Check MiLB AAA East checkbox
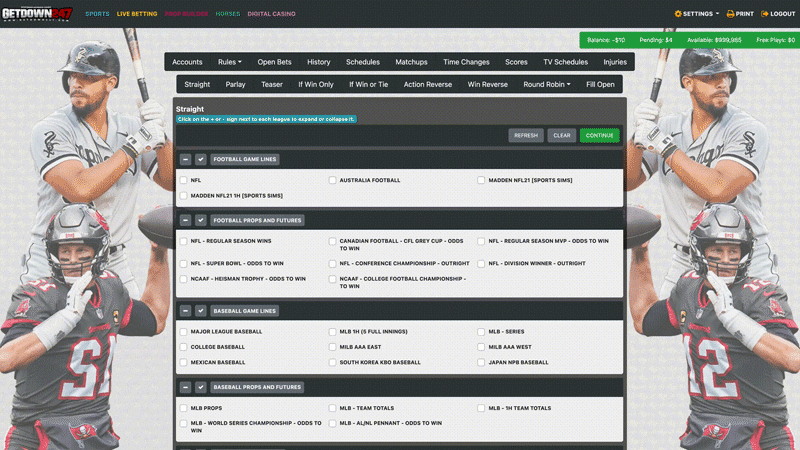This screenshot has height=450, width=800. [332, 347]
